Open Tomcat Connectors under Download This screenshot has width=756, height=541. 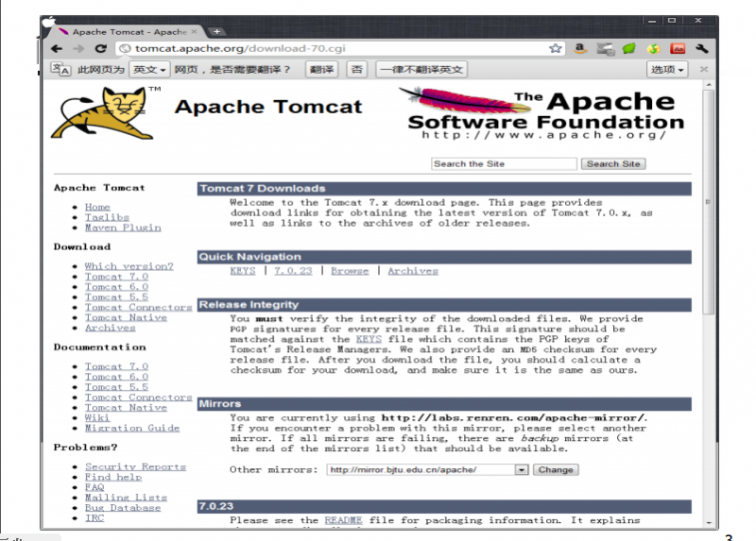tap(138, 308)
